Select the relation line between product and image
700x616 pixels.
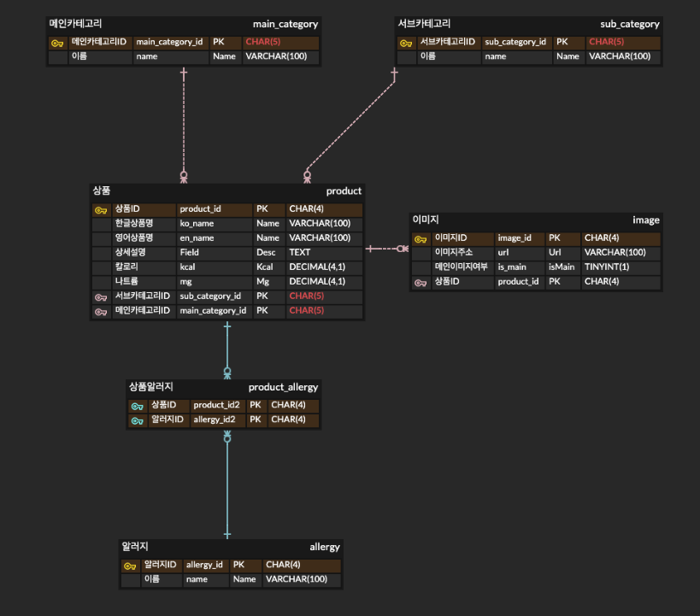click(386, 249)
